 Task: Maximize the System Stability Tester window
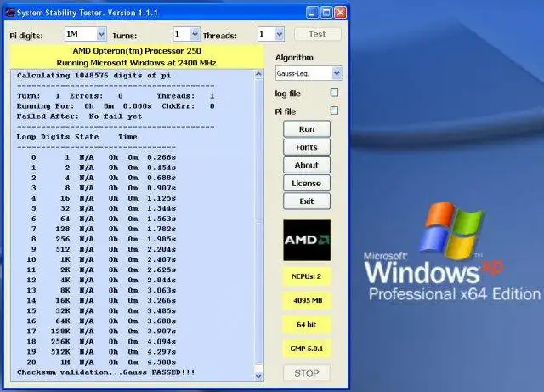326,13
